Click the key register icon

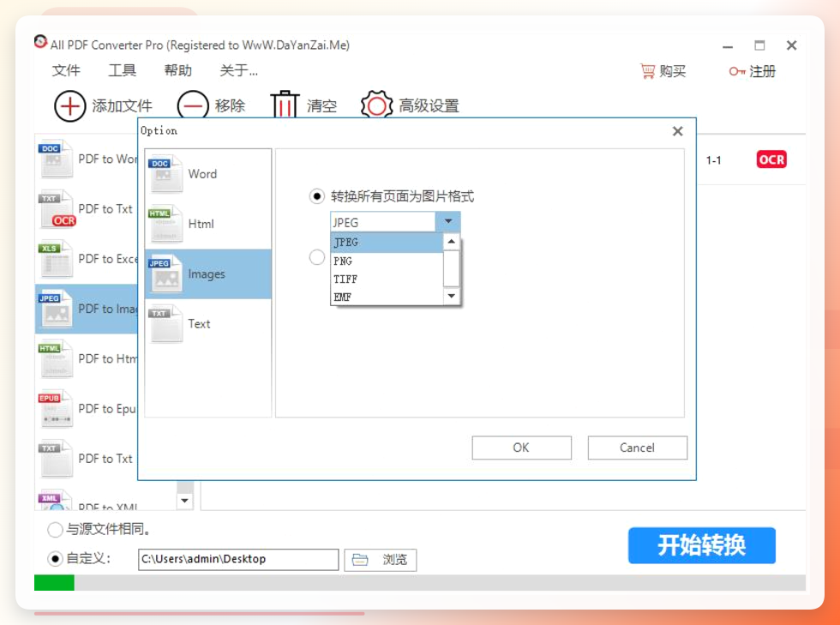736,71
